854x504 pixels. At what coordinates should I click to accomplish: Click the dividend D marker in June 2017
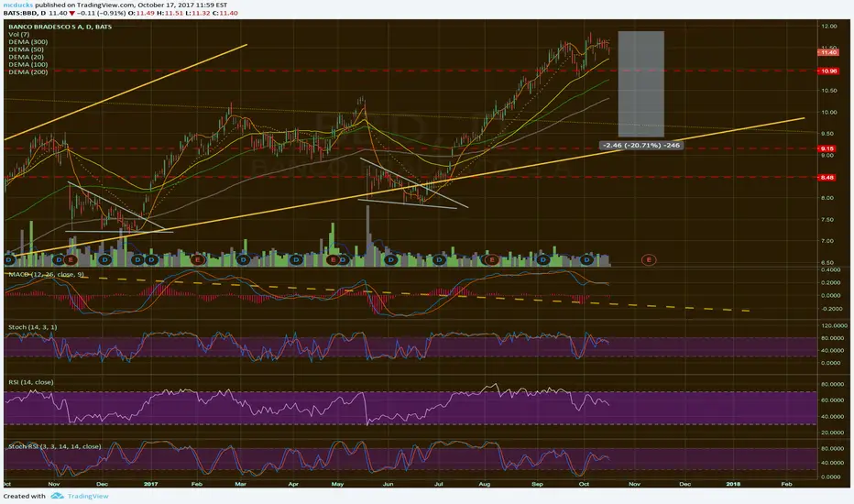pos(390,260)
